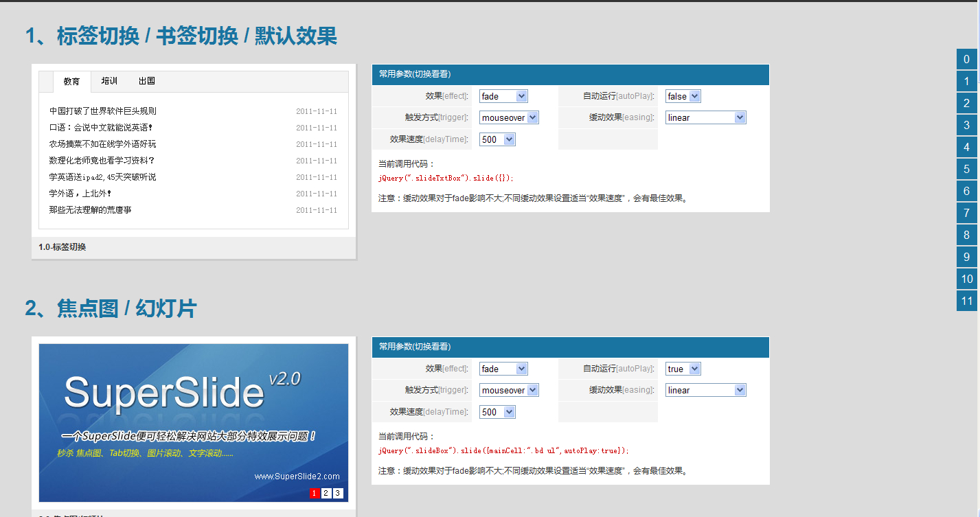Open trigger dropdown in section 1 panel

[x=509, y=117]
